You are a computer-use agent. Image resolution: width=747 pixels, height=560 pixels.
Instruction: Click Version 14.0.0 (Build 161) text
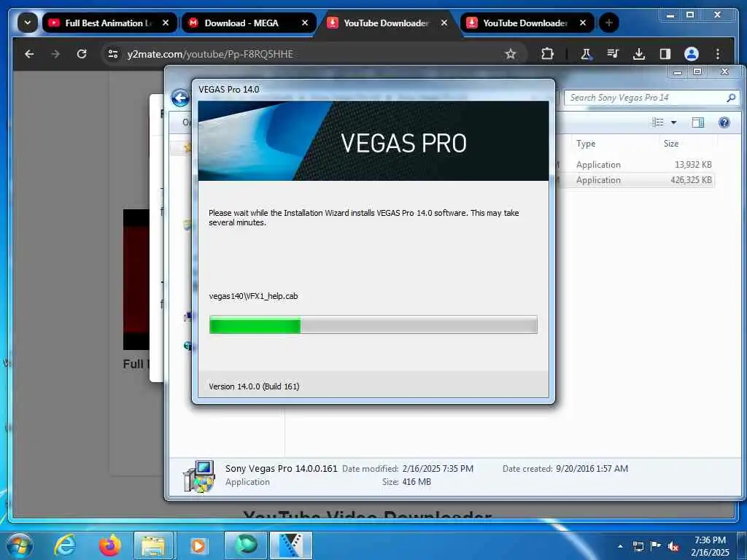click(x=254, y=386)
